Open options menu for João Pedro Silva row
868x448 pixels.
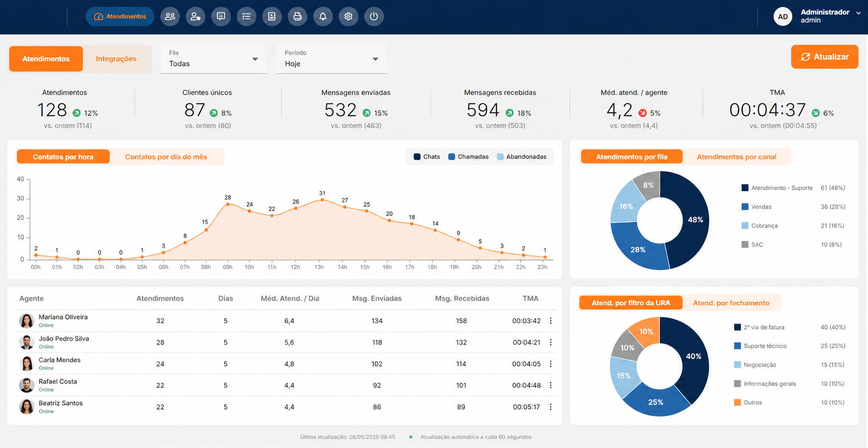550,343
